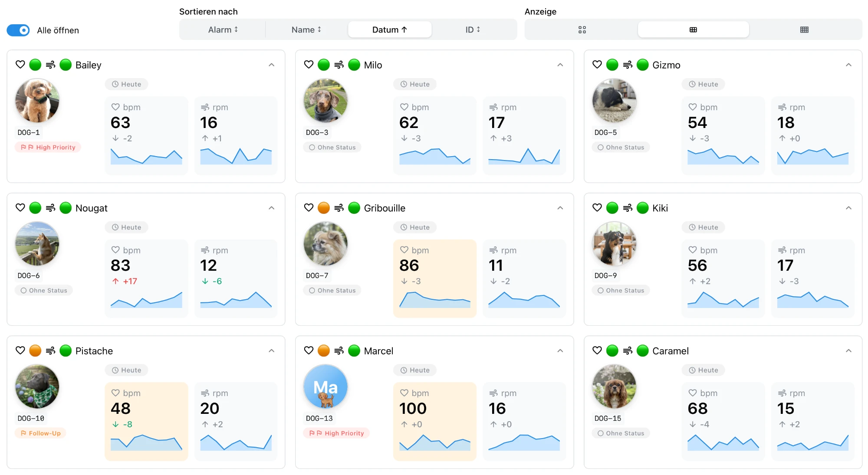This screenshot has width=868, height=475.
Task: Open Pistache's rpm 20 tile
Action: pyautogui.click(x=236, y=421)
